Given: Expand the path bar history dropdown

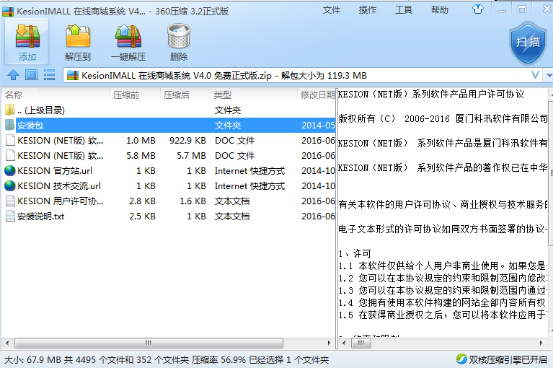Looking at the screenshot, I should [535, 76].
